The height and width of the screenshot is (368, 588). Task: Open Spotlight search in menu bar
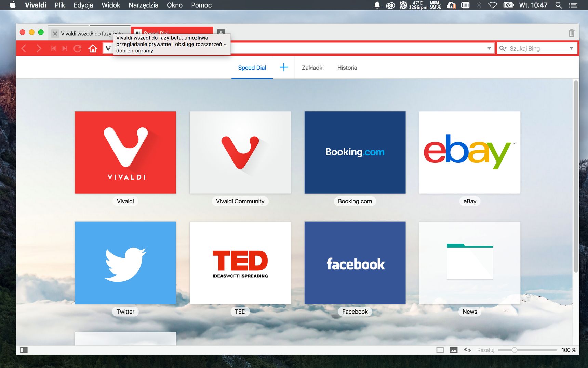click(x=559, y=5)
